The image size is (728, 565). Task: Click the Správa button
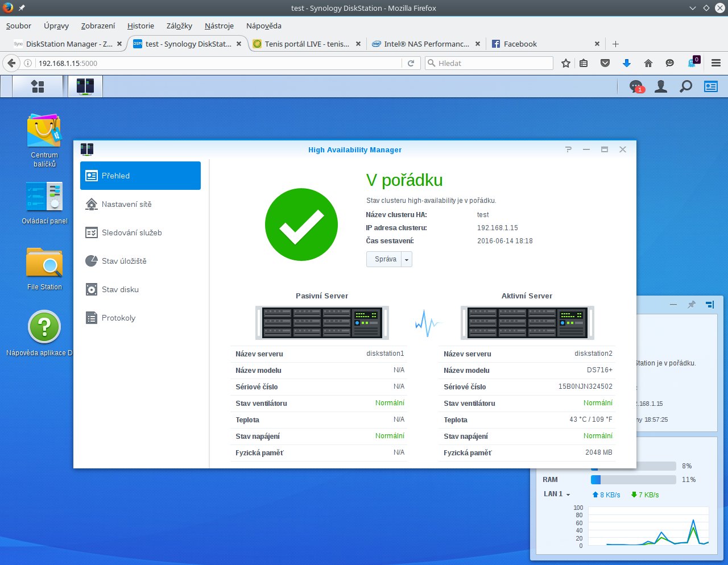(x=385, y=259)
